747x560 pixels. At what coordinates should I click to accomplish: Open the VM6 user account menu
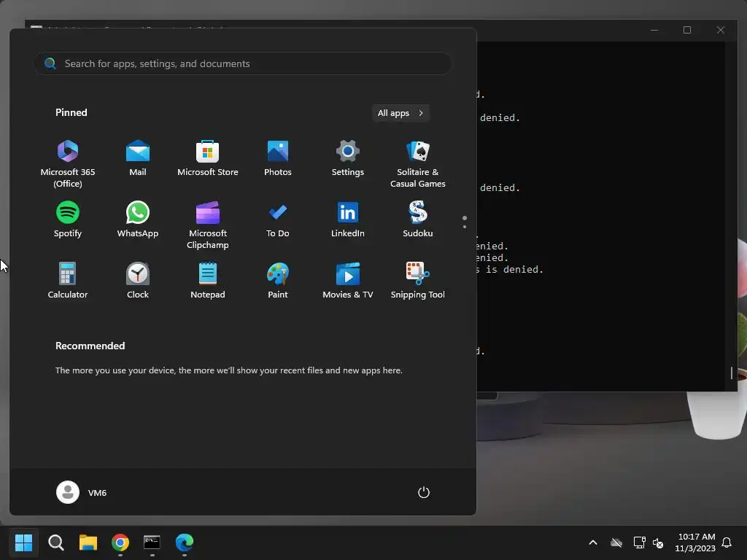click(82, 492)
